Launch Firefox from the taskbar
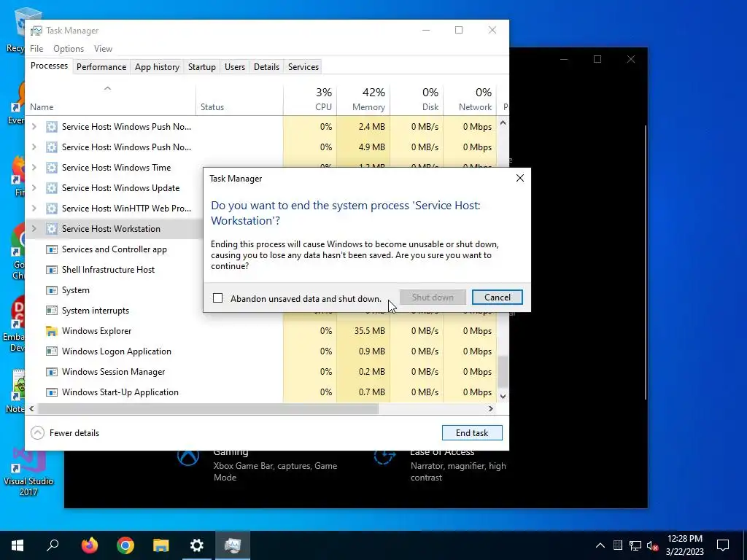 [x=90, y=545]
